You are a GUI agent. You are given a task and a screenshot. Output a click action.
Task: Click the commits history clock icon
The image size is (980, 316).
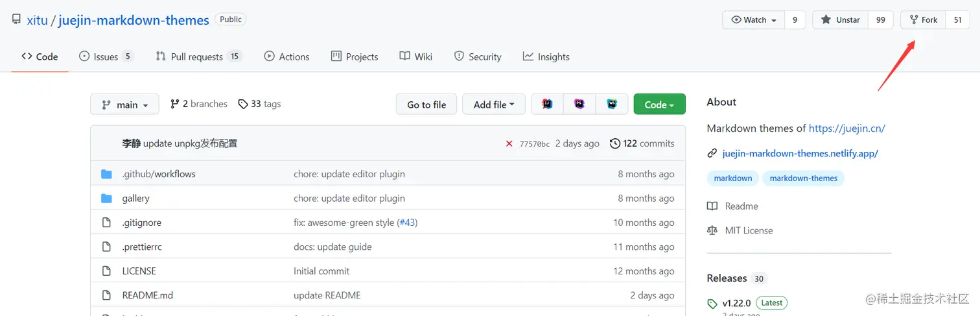(614, 143)
